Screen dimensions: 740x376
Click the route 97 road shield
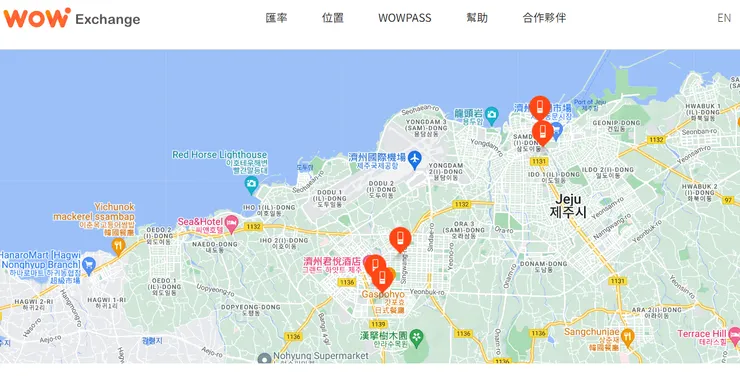(x=729, y=200)
